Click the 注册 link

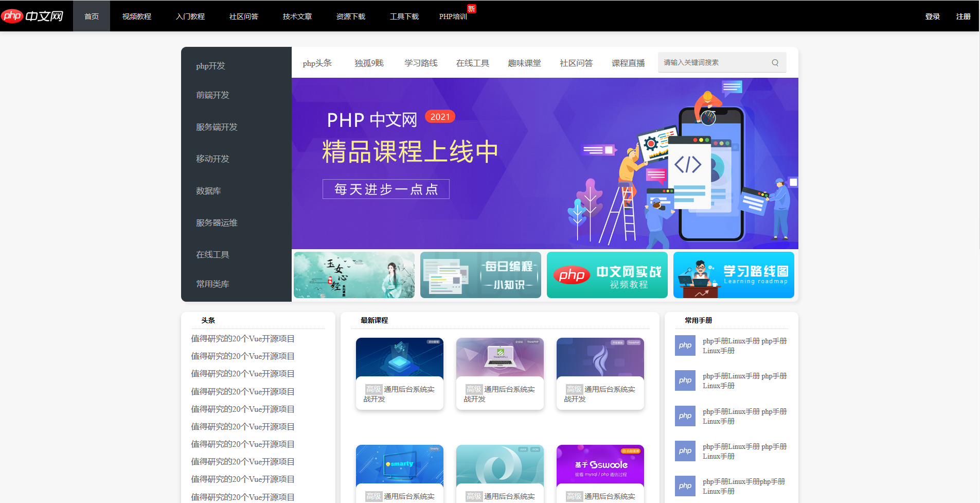[x=963, y=16]
